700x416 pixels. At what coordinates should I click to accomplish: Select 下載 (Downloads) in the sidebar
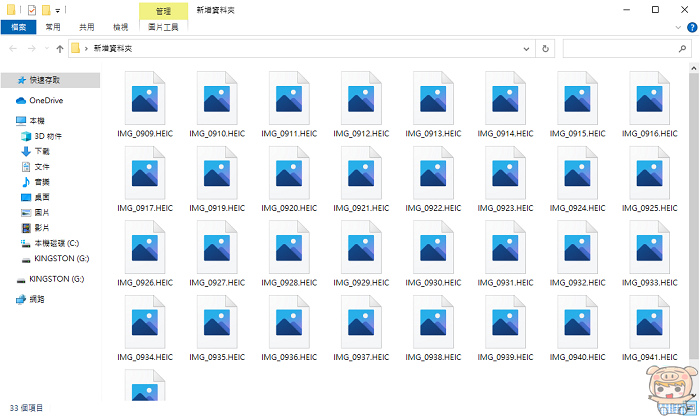[x=41, y=151]
